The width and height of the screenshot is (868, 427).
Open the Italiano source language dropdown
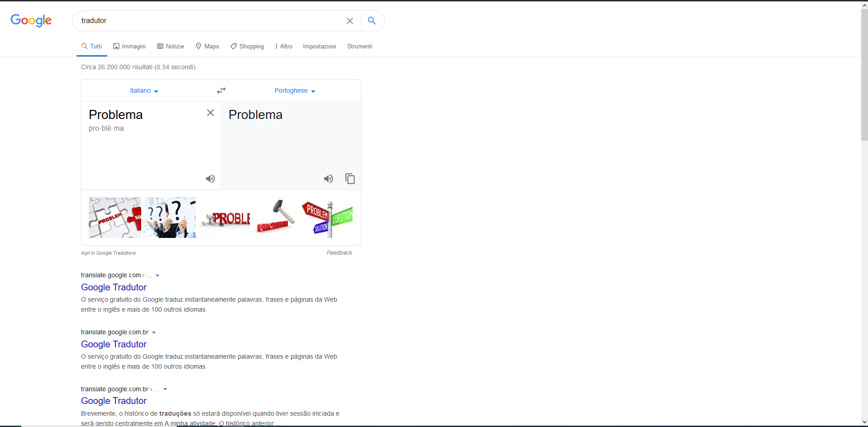pyautogui.click(x=144, y=90)
